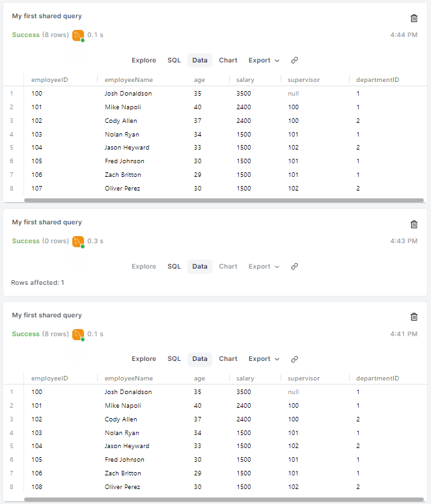The height and width of the screenshot is (504, 431).
Task: Switch to SQL tab in top query
Action: [x=174, y=60]
